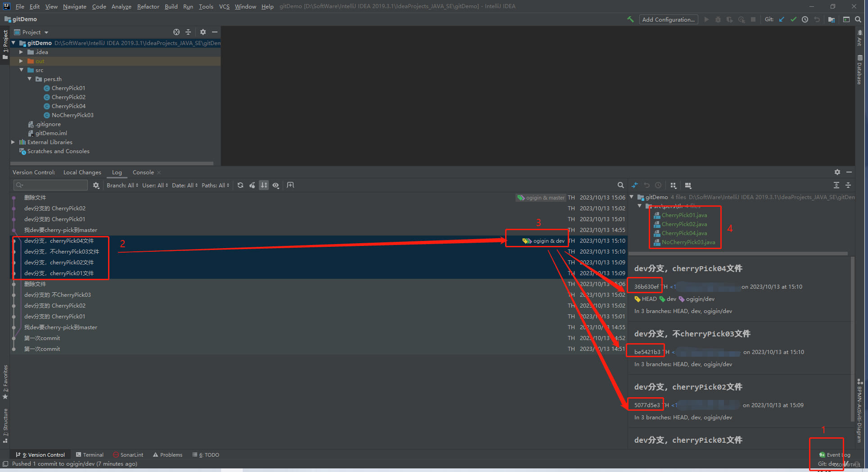The image size is (868, 472).
Task: Click Locate/Select Opened File icon in Project panel
Action: pyautogui.click(x=176, y=32)
